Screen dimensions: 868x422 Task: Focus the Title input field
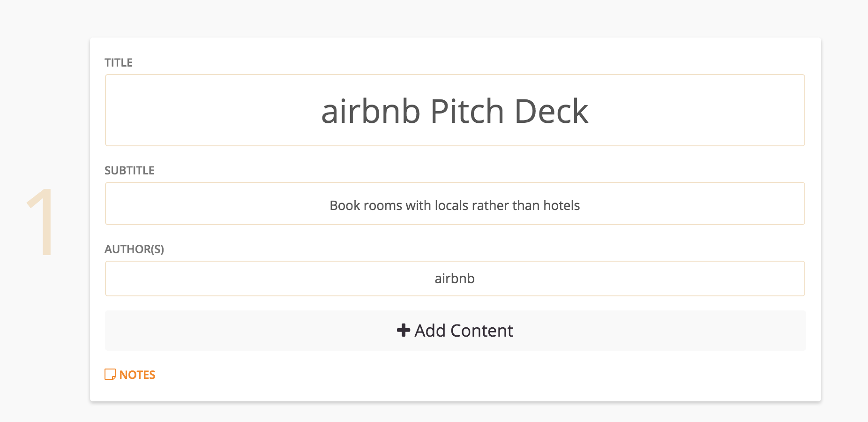coord(455,110)
